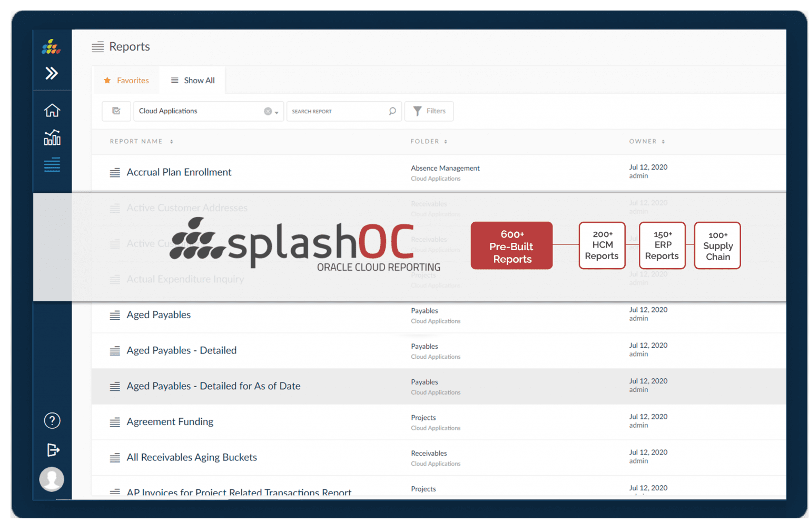
Task: Clear the Cloud Applications filter with the X
Action: pyautogui.click(x=268, y=111)
